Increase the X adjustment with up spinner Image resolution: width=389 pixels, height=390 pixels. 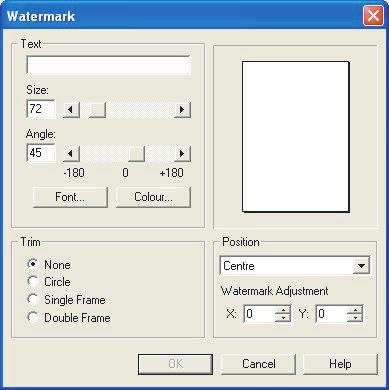pyautogui.click(x=283, y=310)
